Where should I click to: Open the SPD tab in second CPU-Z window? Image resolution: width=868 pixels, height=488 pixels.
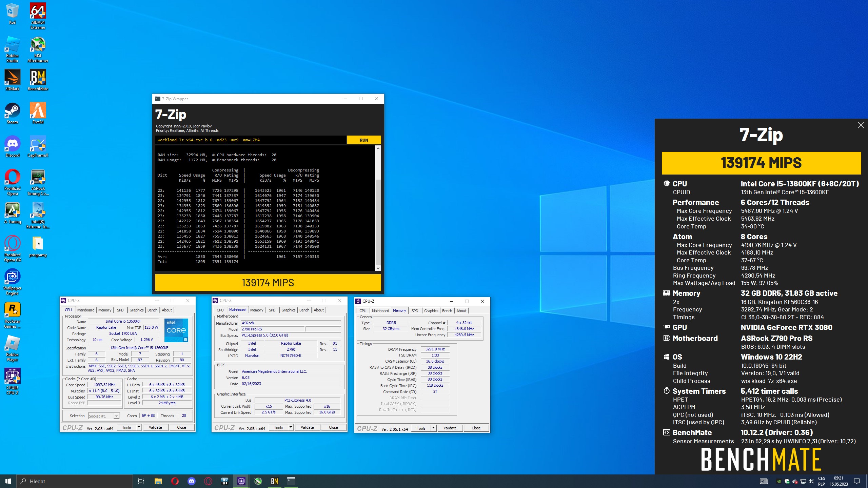point(272,310)
